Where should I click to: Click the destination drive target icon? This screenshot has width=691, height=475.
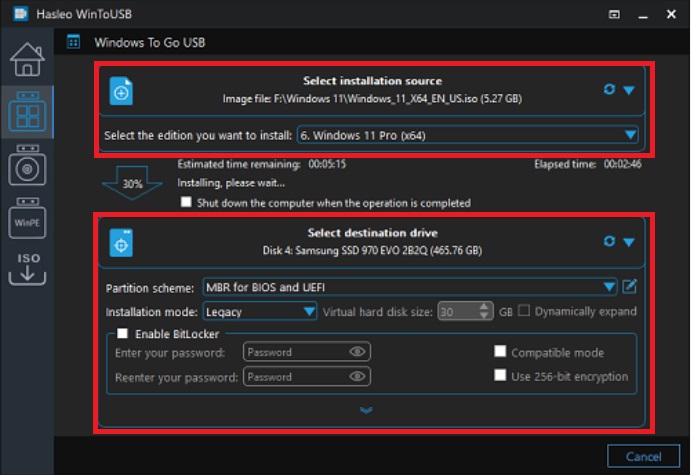121,243
